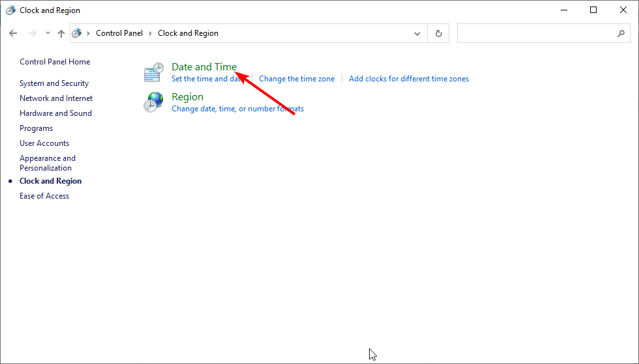The image size is (639, 364).
Task: Open Appearance and Personalization category
Action: 47,163
